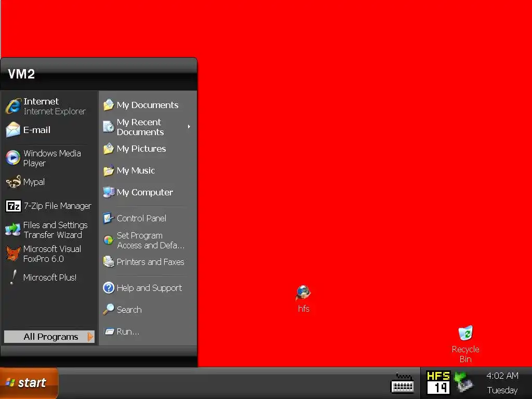
Task: Click the start button
Action: (x=29, y=383)
